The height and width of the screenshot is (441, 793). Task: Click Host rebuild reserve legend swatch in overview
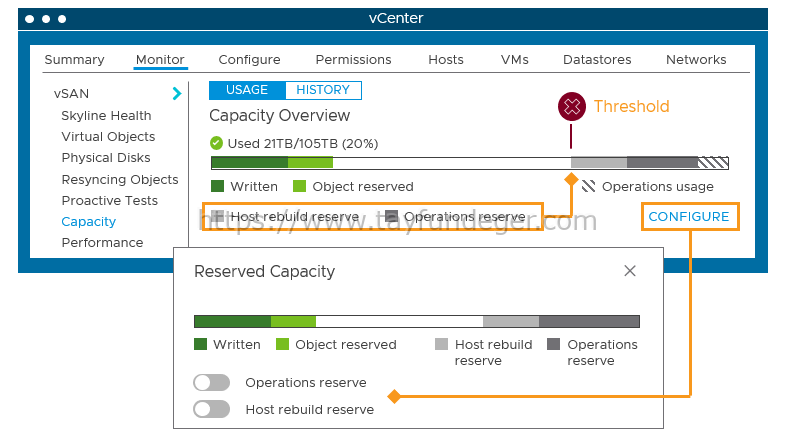pyautogui.click(x=217, y=216)
